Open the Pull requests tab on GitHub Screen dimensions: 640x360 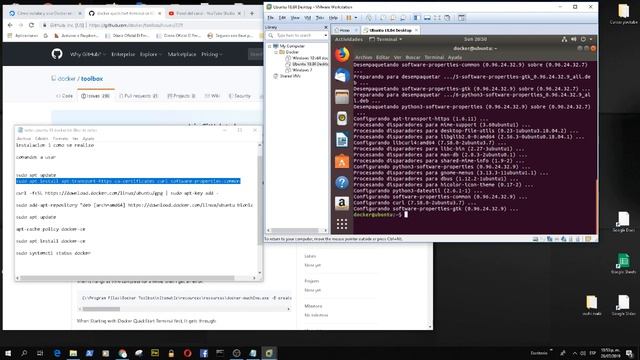tap(138, 96)
